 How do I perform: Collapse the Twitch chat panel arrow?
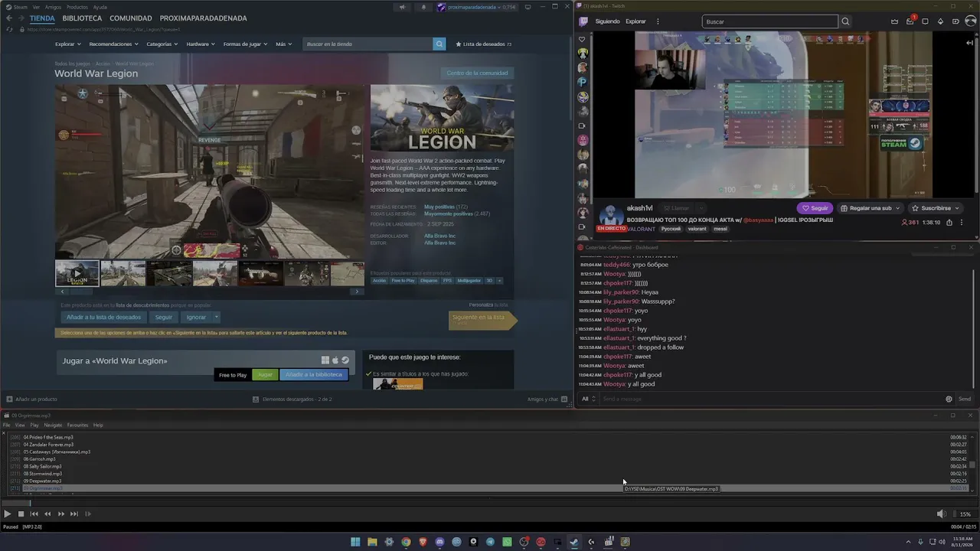click(970, 43)
